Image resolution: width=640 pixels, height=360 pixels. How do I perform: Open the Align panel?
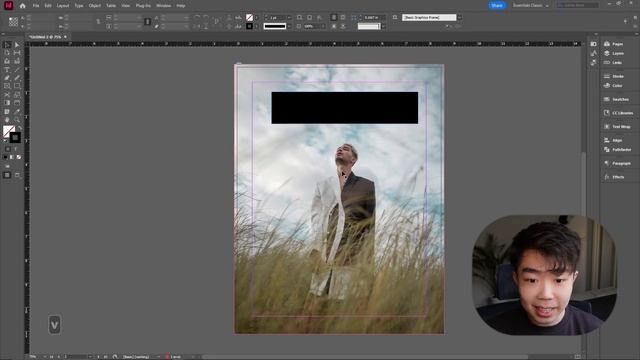(613, 140)
